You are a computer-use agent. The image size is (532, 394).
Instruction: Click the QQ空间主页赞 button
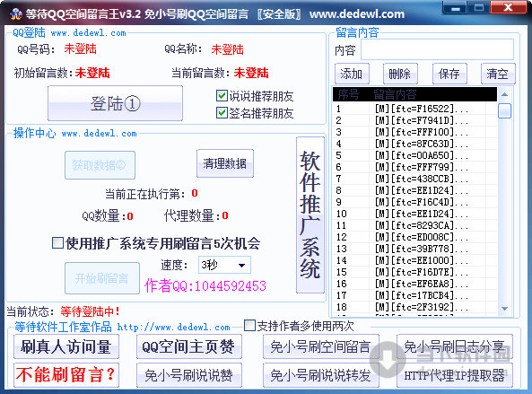(189, 346)
